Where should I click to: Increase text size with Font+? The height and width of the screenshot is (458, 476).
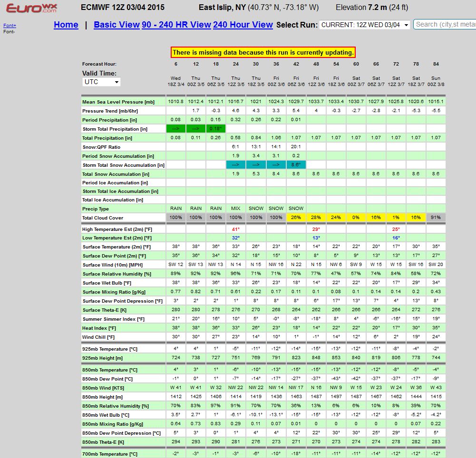[10, 26]
